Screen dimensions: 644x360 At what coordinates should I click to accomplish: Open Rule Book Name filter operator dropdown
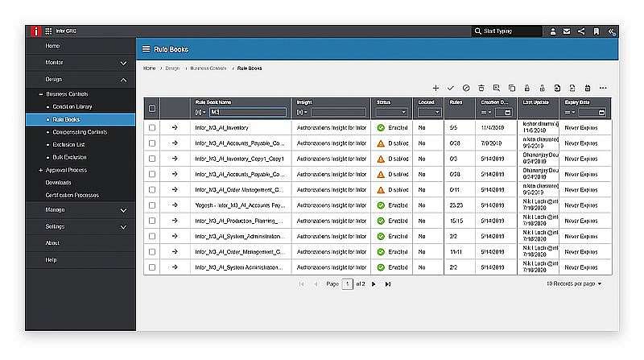[200, 112]
